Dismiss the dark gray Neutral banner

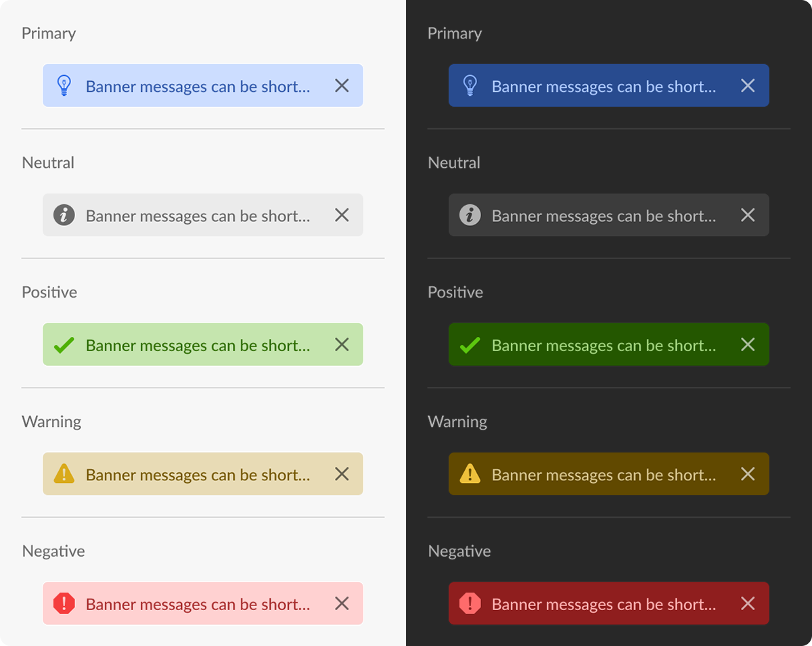748,215
